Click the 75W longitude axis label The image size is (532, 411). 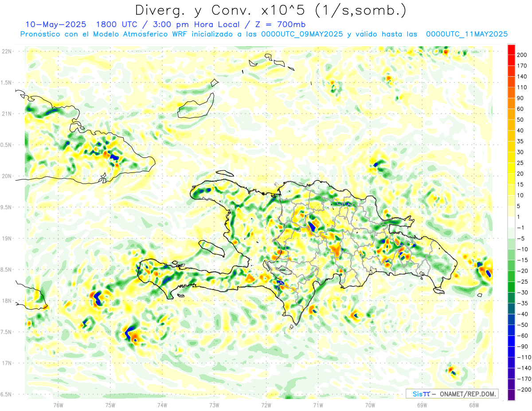(x=110, y=404)
